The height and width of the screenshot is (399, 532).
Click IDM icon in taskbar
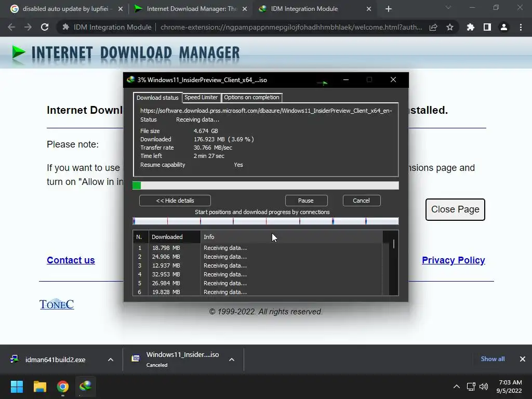tap(86, 387)
